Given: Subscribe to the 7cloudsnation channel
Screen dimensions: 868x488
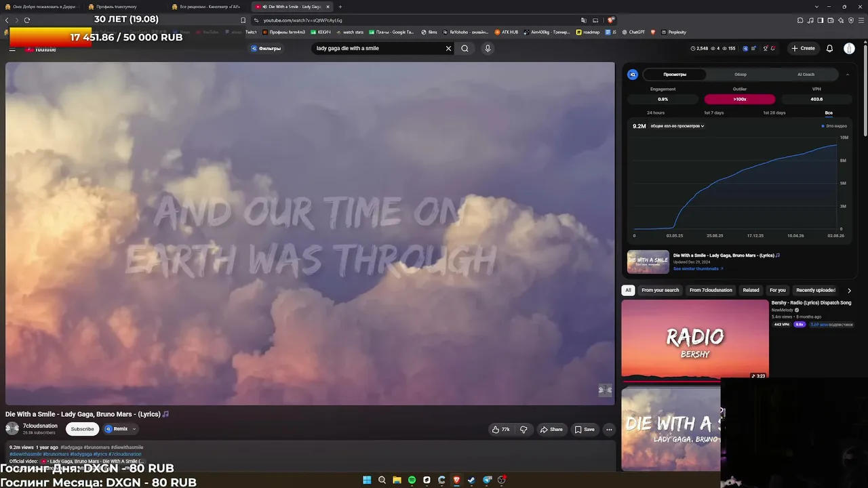Looking at the screenshot, I should (x=83, y=429).
